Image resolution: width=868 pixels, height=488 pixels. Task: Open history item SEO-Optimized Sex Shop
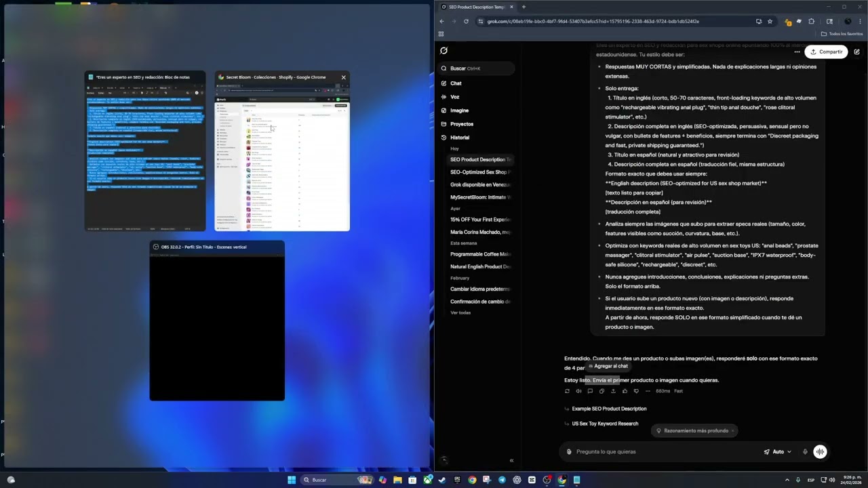tap(480, 172)
